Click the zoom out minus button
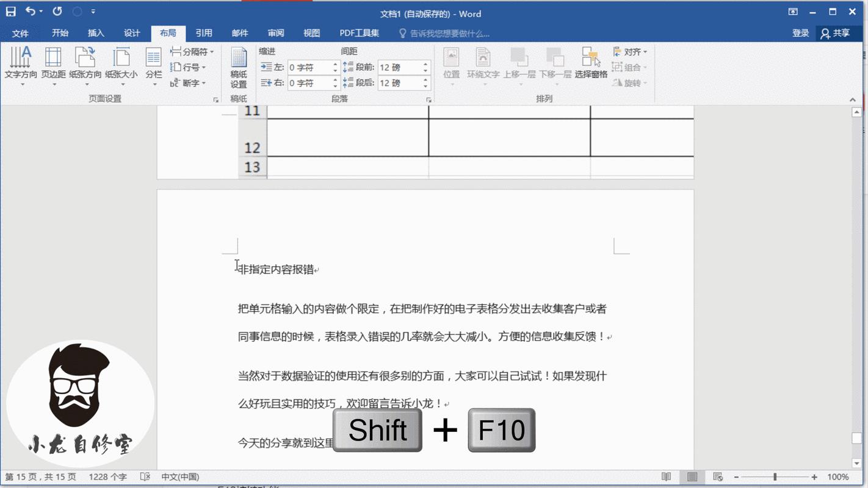Image resolution: width=868 pixels, height=488 pixels. point(737,477)
